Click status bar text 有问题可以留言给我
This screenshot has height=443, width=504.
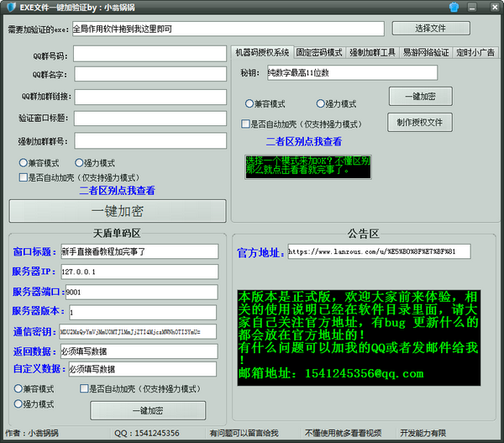coord(244,434)
